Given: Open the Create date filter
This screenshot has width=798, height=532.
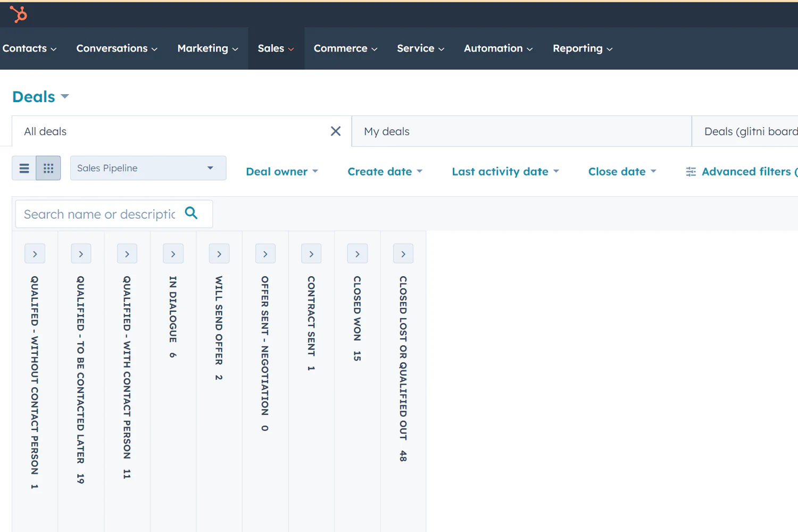Looking at the screenshot, I should [385, 171].
